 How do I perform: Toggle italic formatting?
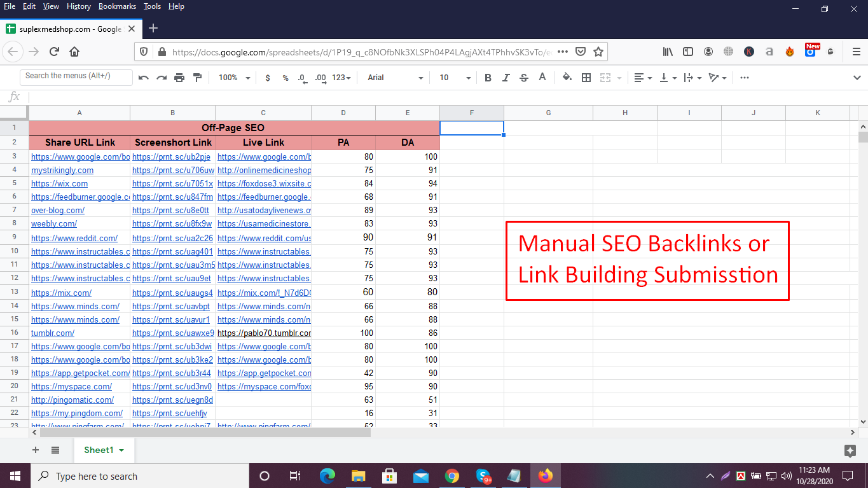coord(506,77)
